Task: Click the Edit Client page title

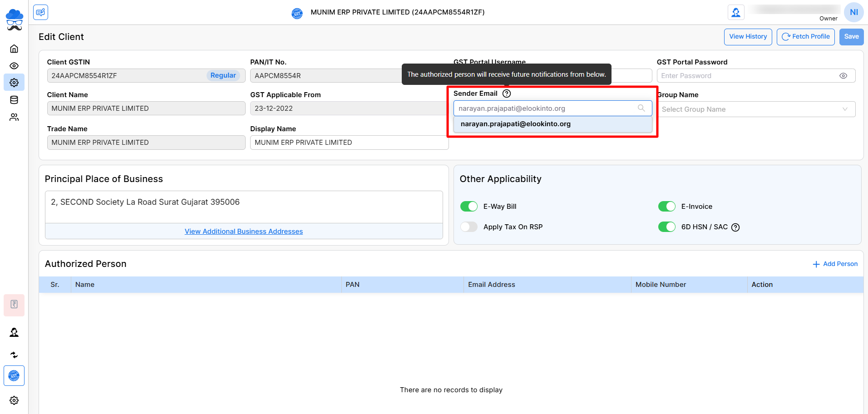Action: tap(61, 37)
